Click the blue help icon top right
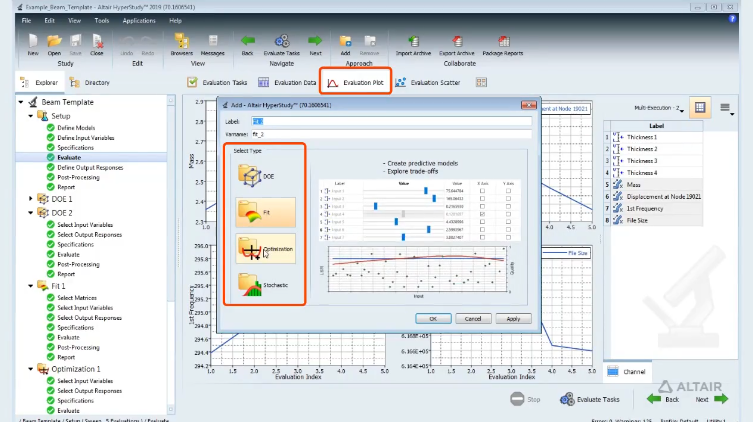 coord(732,19)
